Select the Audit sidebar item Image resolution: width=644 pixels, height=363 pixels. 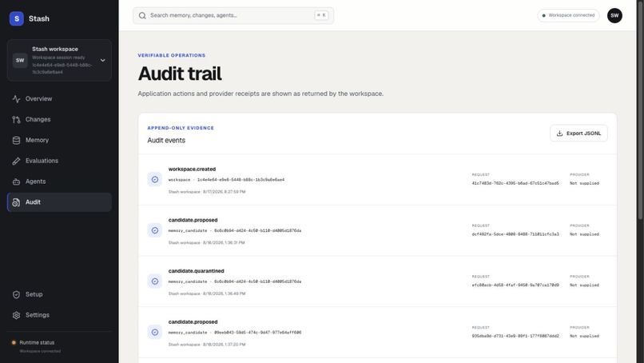(59, 201)
